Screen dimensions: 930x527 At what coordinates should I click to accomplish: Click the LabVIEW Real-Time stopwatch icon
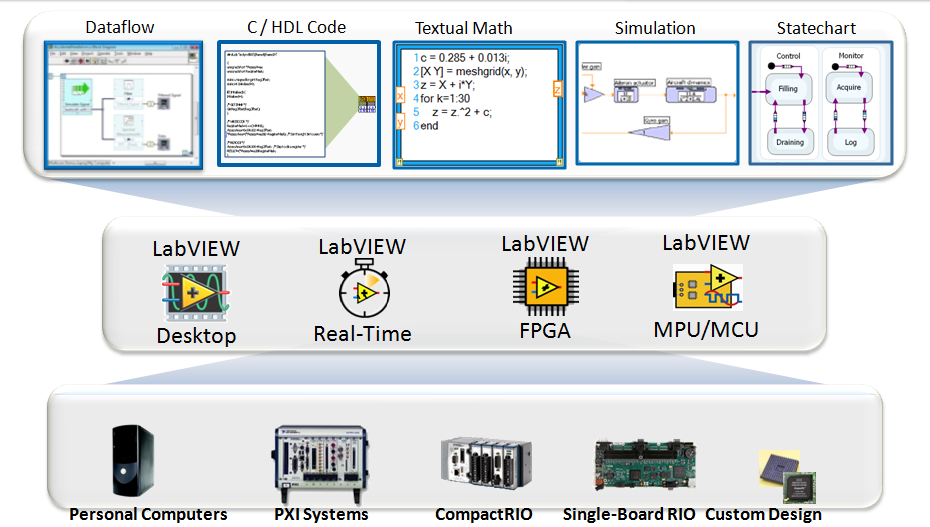coord(364,289)
